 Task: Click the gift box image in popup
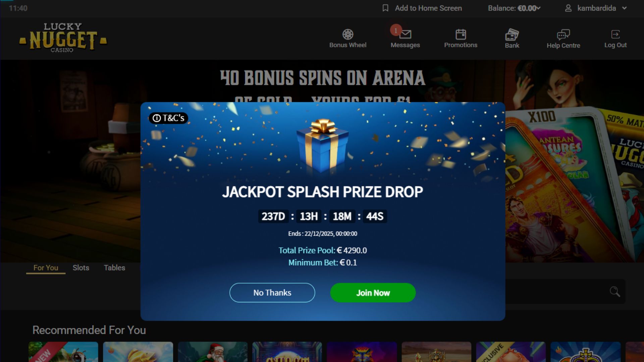click(323, 146)
